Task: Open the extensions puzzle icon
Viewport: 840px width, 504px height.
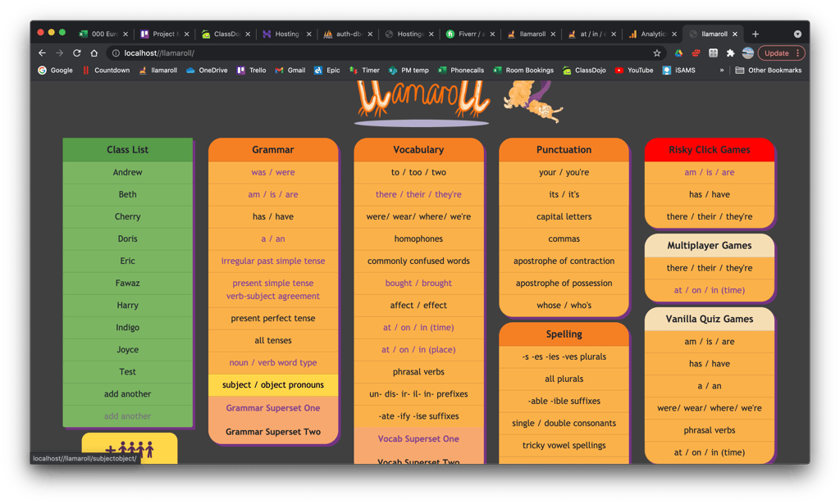Action: click(730, 53)
